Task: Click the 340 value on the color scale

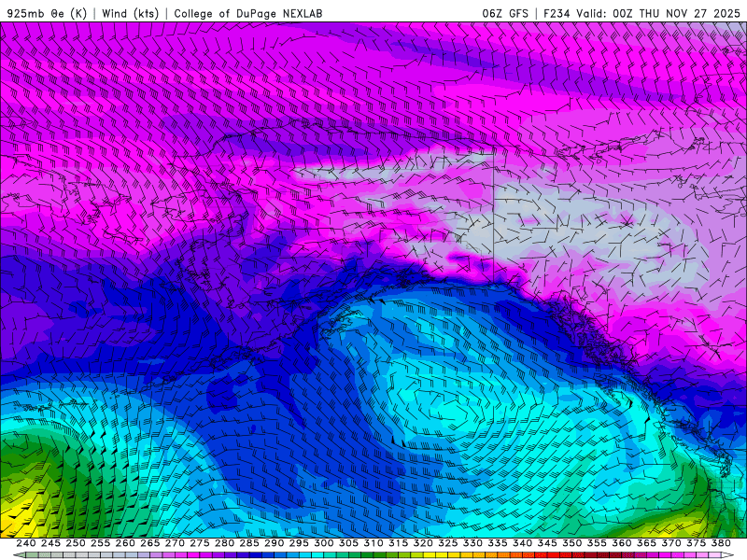Action: pos(522,543)
